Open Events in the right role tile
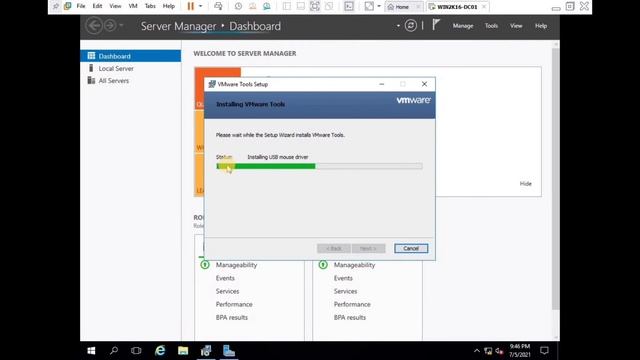Viewport: 640px width, 360px height. 343,278
